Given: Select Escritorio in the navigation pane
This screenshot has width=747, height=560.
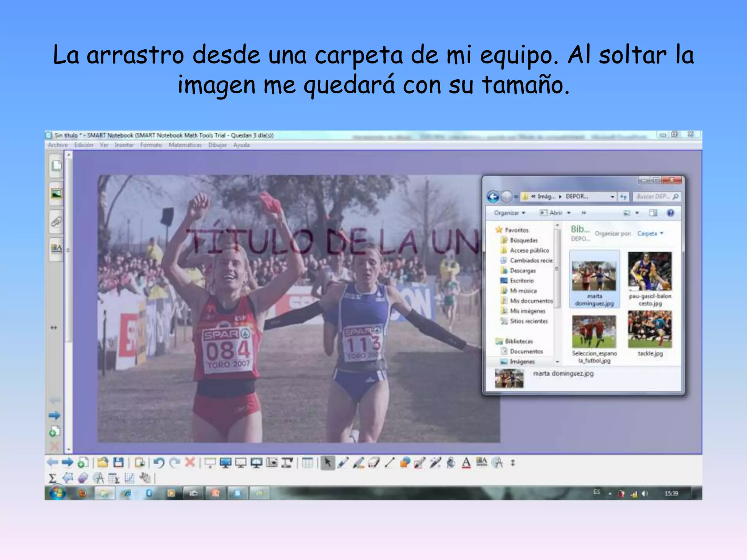Looking at the screenshot, I should point(522,281).
